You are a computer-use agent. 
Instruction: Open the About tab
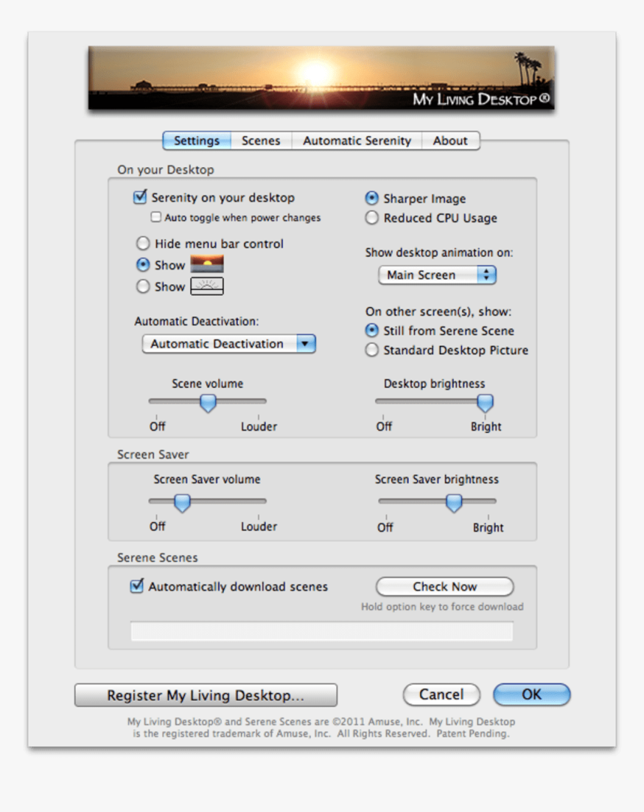click(450, 140)
